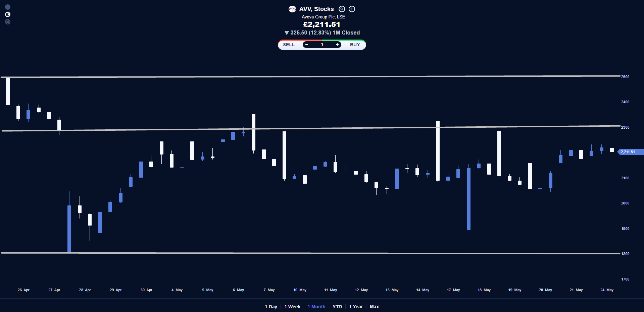Select the Max timeframe
This screenshot has height=312, width=644.
point(374,307)
